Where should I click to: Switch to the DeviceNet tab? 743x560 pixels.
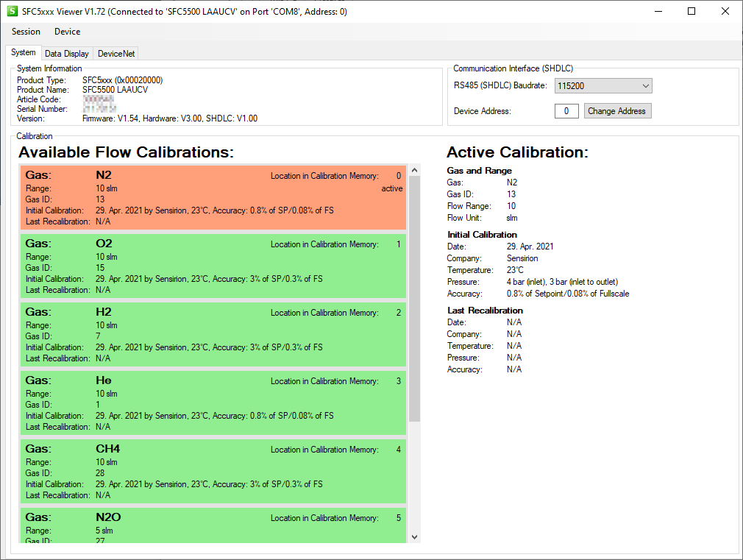click(117, 54)
